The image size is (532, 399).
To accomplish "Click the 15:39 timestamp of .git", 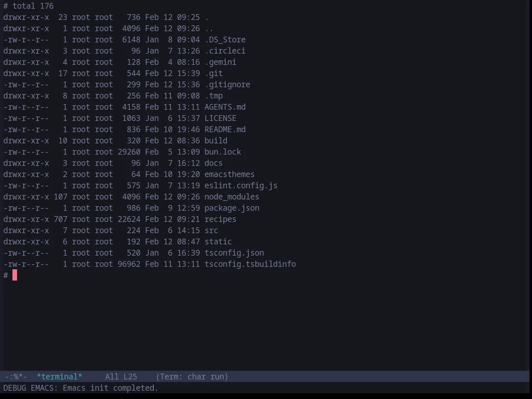I will pyautogui.click(x=188, y=73).
